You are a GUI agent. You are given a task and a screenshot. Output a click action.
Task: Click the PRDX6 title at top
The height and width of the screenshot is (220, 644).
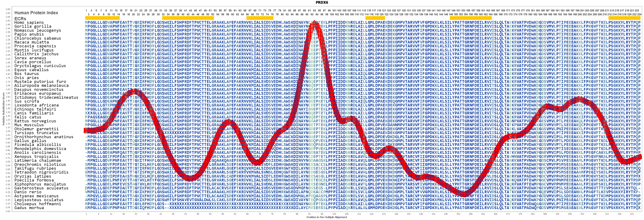tap(322, 2)
